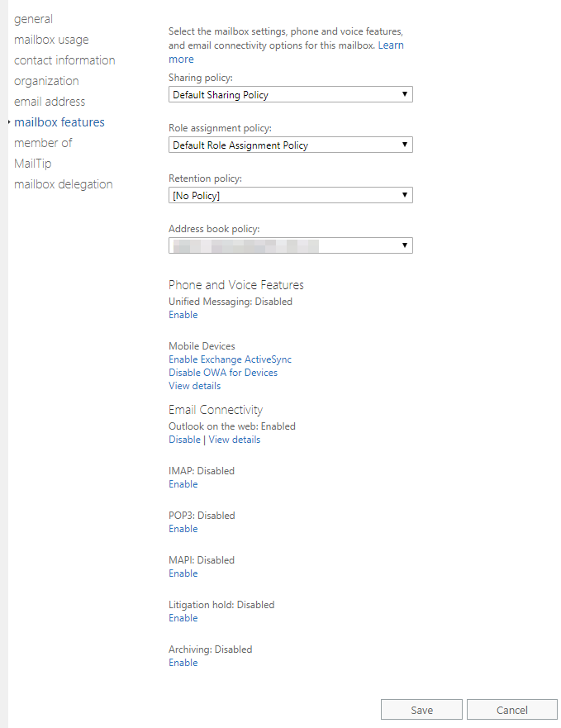Open the mailbox usage section
The image size is (561, 728).
click(51, 40)
